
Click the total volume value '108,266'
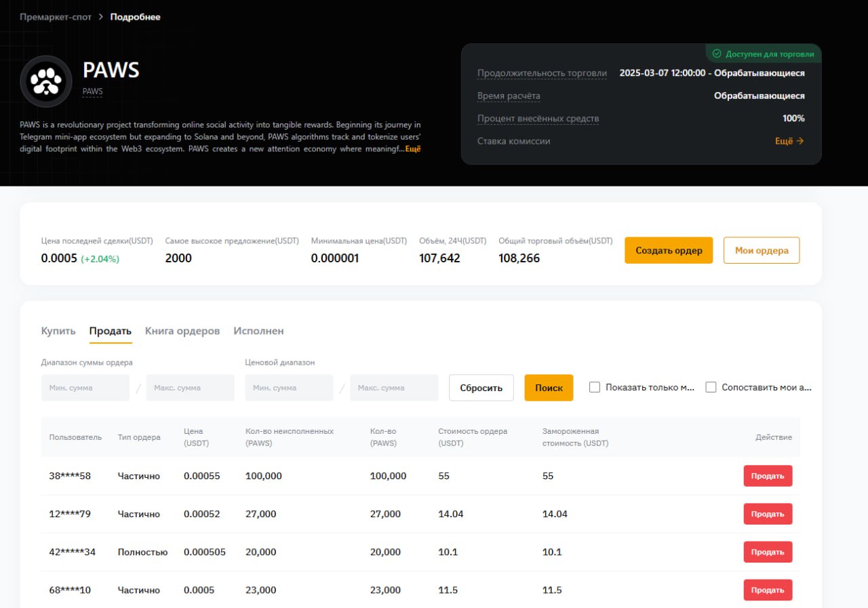(x=519, y=258)
